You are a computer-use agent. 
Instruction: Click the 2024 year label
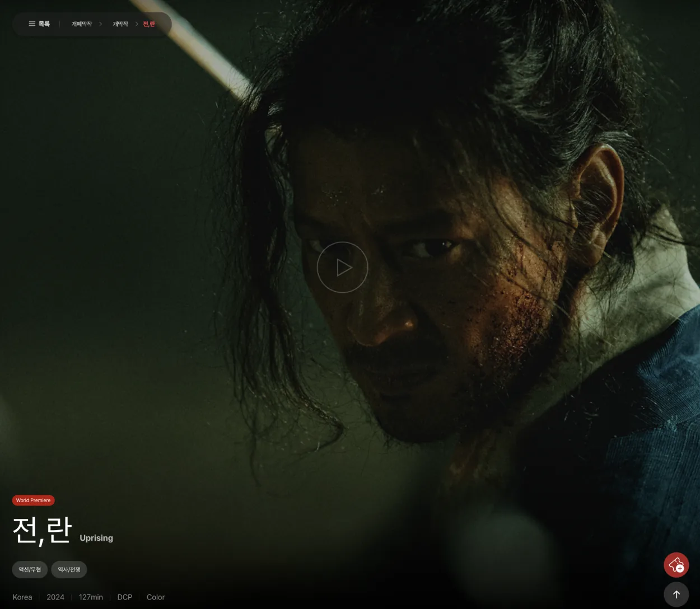[55, 597]
